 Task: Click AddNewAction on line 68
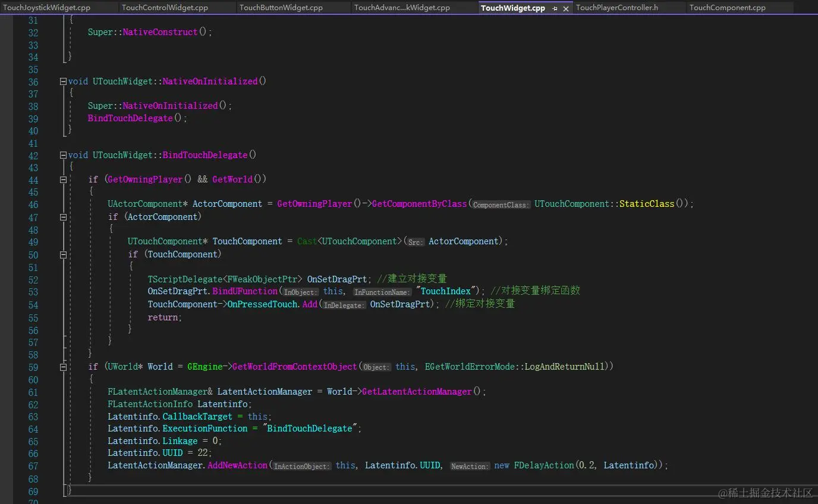(237, 465)
